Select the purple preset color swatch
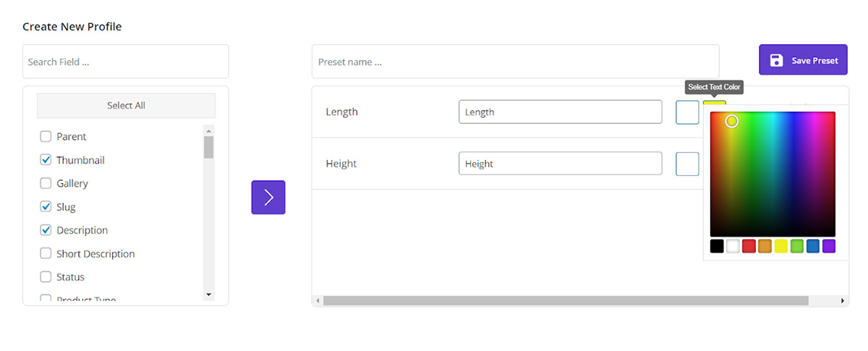 [829, 246]
